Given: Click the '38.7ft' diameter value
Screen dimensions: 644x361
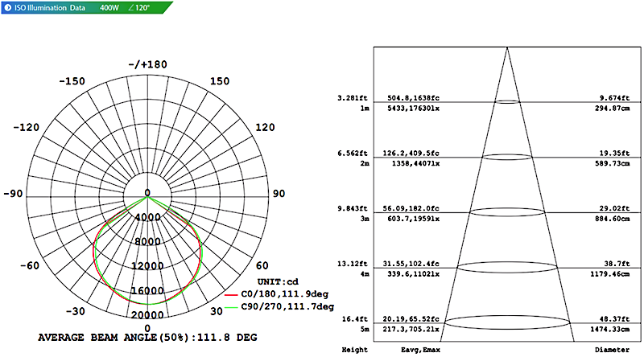Looking at the screenshot, I should [x=617, y=264].
